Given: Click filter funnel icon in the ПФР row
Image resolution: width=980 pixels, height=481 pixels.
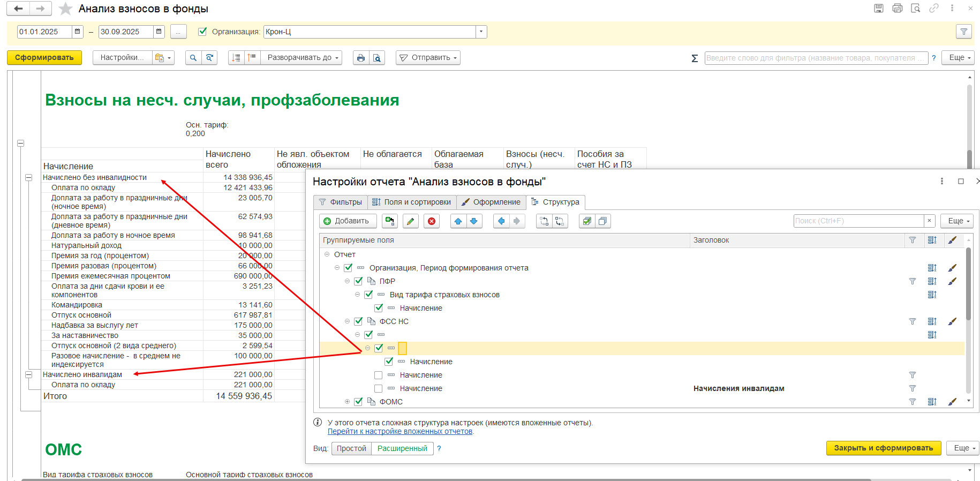Looking at the screenshot, I should 913,281.
